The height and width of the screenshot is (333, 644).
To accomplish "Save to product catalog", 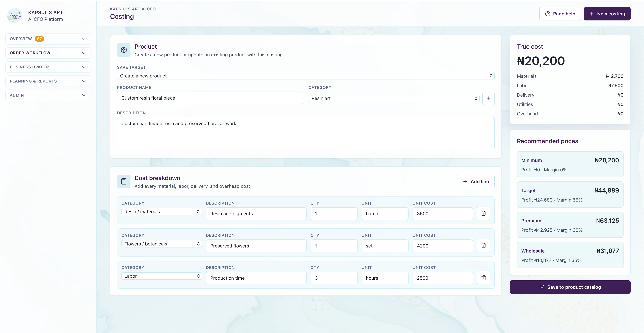I will point(570,287).
